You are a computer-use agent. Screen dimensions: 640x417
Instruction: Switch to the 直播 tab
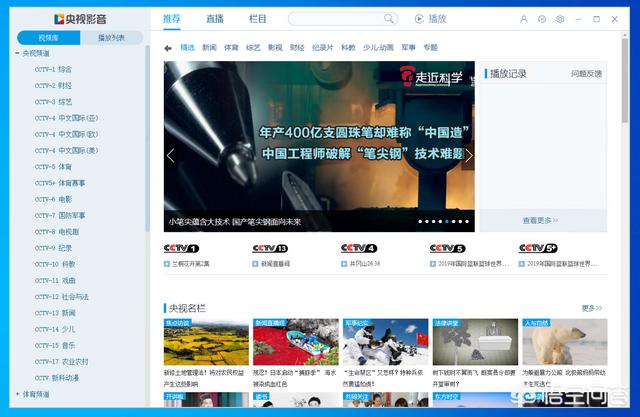(215, 19)
